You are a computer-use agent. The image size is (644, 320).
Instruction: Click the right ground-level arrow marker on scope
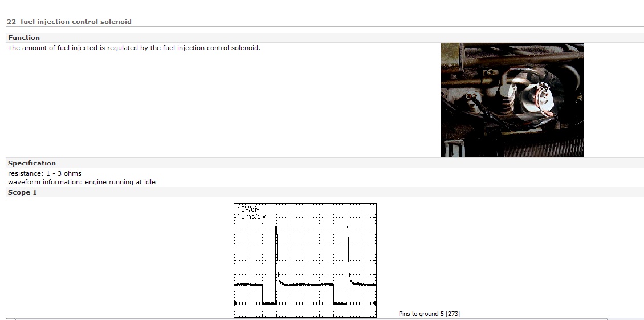374,303
